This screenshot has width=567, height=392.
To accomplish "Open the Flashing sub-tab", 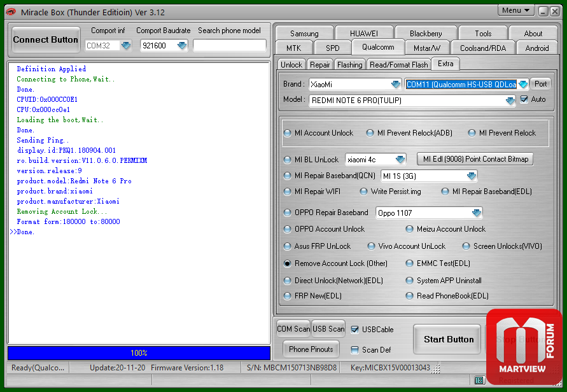I will click(x=349, y=64).
